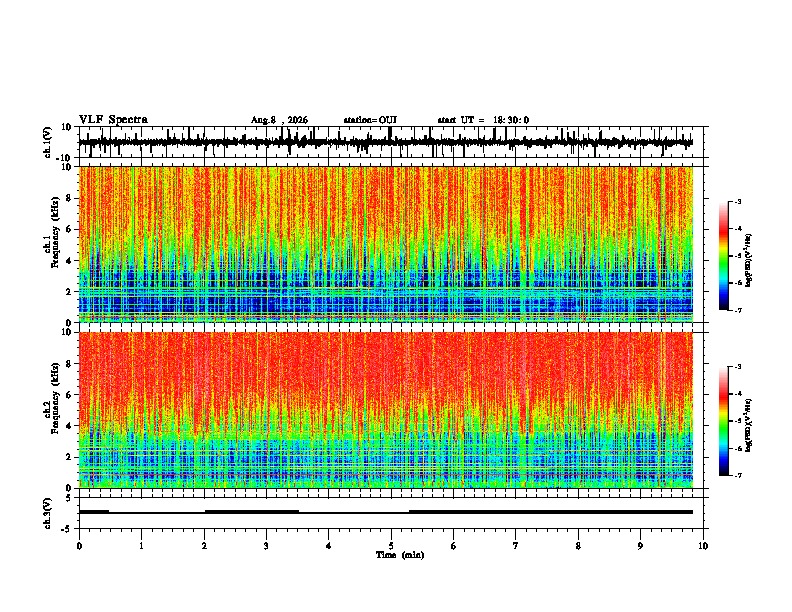This screenshot has height=612, width=792.
Task: Click the "8" kHz tick on ch.1 spectrogram axis
Action: click(69, 198)
